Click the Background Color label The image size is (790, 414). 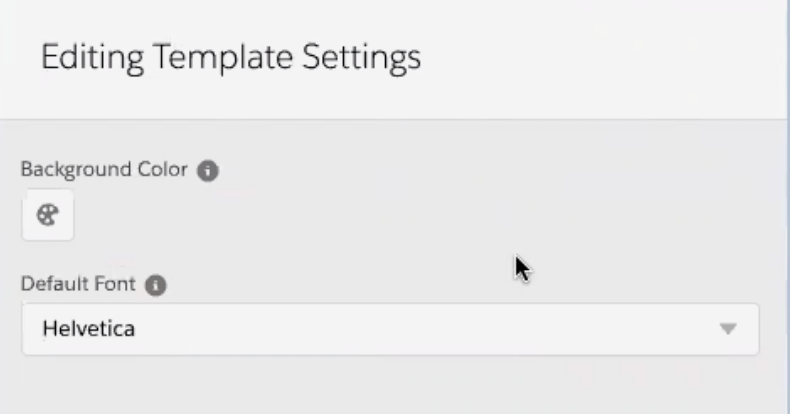click(x=104, y=170)
